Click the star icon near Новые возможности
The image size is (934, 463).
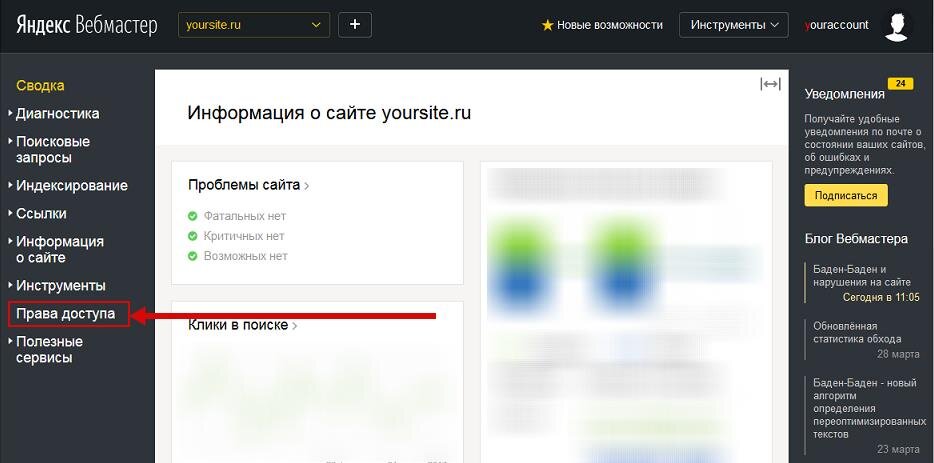click(x=547, y=25)
